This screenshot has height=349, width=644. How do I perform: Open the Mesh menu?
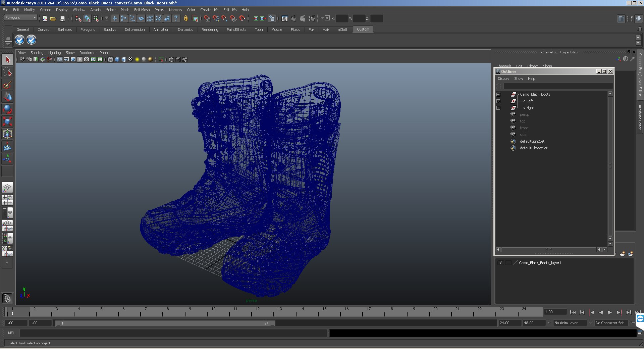coord(125,10)
